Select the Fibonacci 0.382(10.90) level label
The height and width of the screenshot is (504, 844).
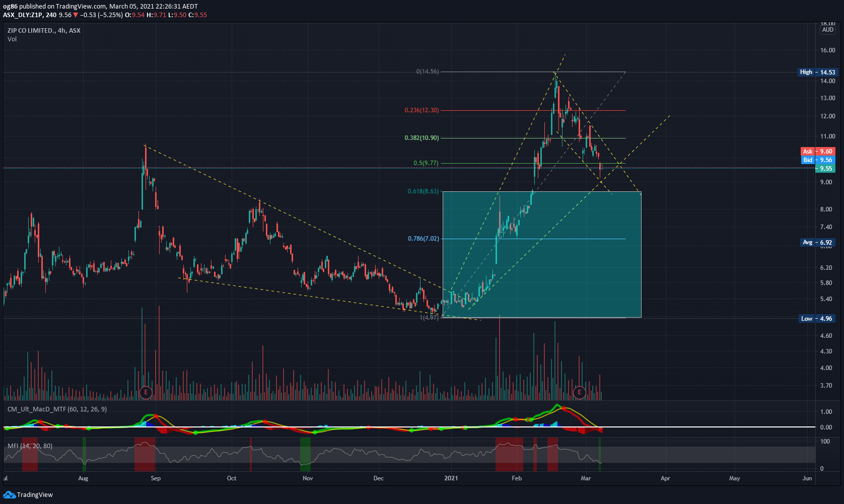point(422,138)
